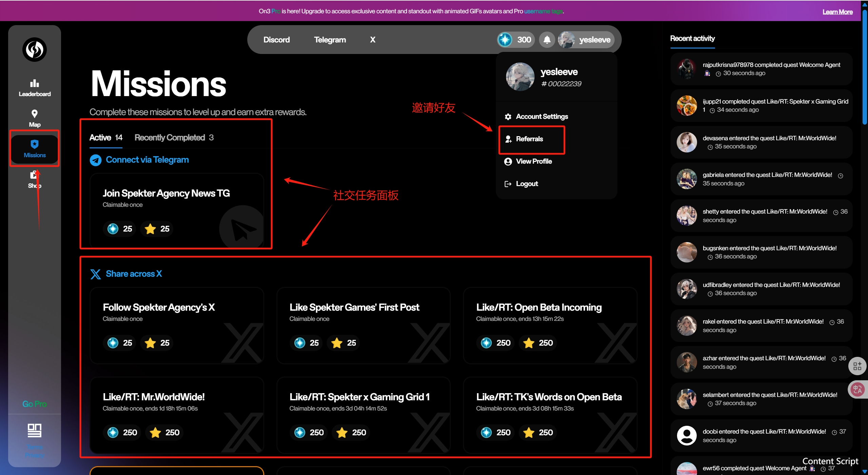Click the Telegram link in top bar
The height and width of the screenshot is (475, 868).
[x=330, y=40]
